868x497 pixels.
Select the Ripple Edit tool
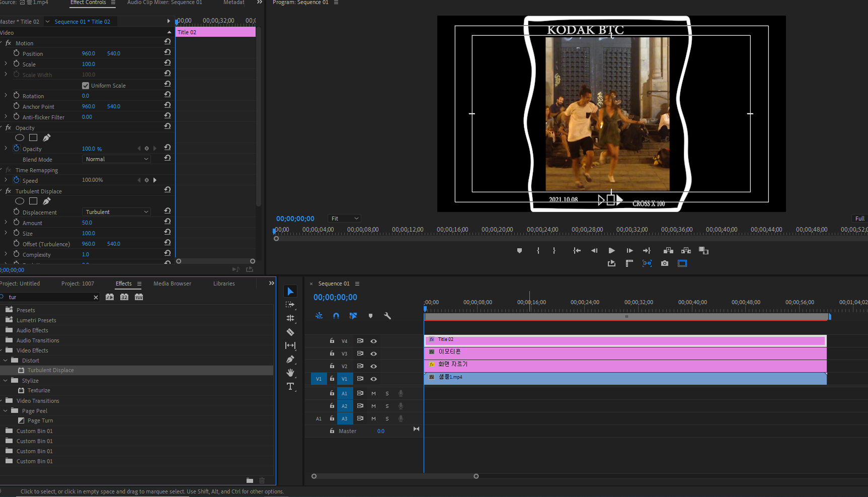290,318
